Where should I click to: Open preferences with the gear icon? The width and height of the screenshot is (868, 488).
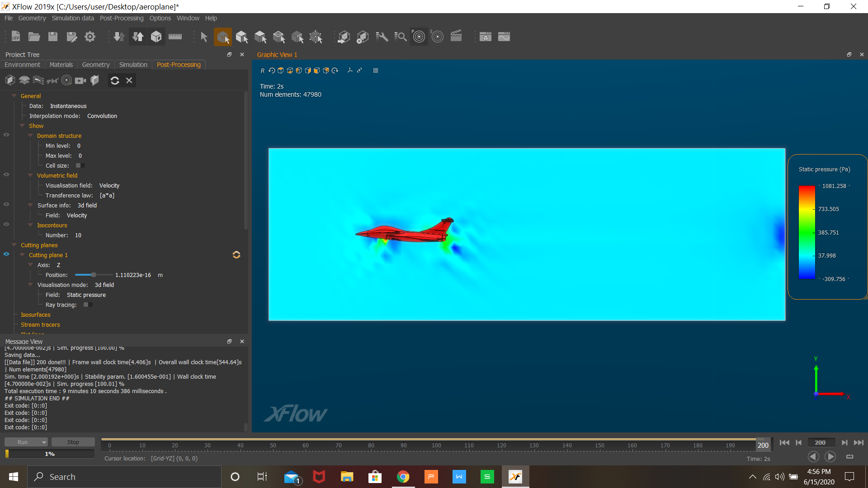(x=90, y=37)
